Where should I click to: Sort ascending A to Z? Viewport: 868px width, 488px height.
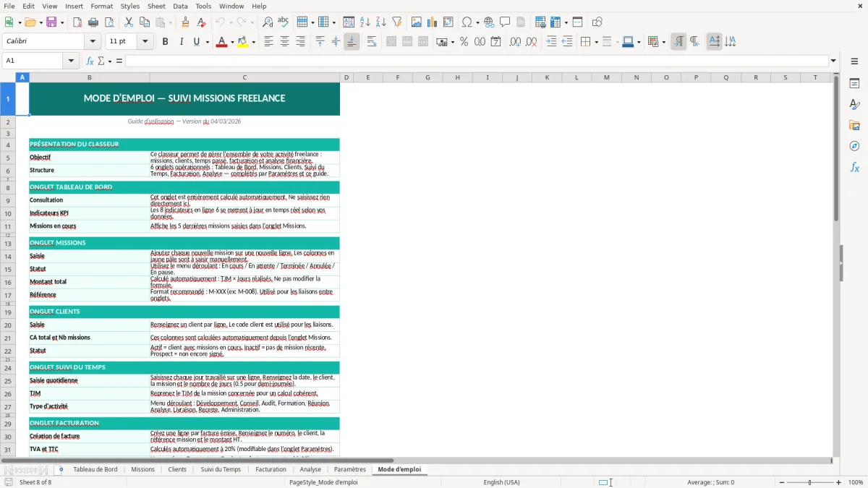[x=365, y=22]
